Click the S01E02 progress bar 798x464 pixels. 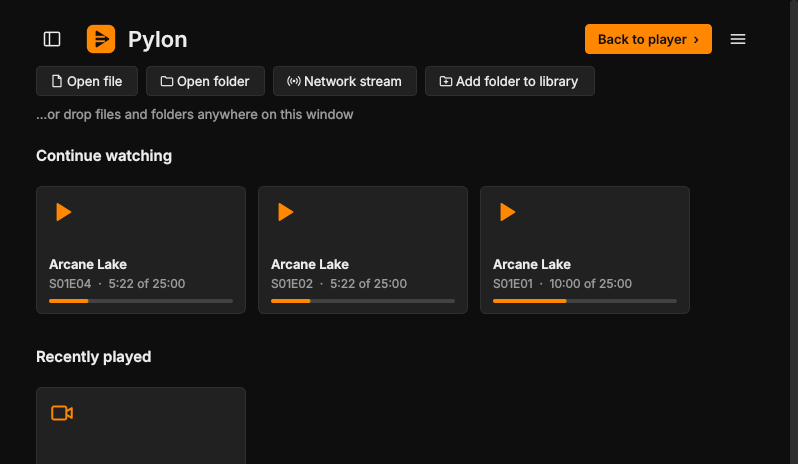click(363, 301)
